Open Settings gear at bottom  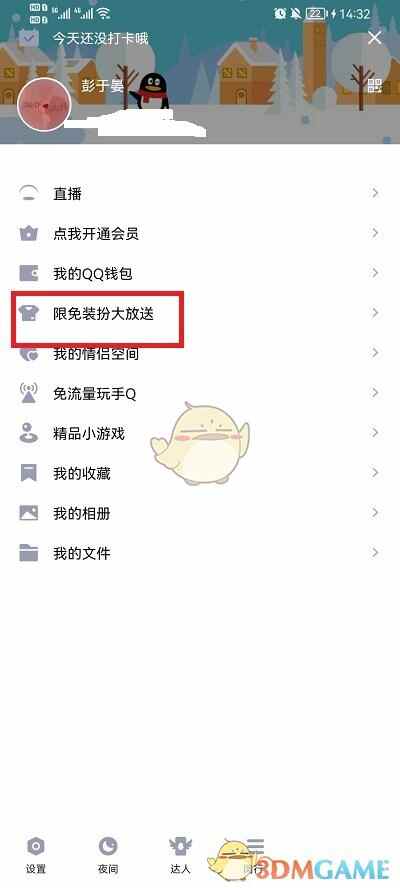pyautogui.click(x=36, y=847)
